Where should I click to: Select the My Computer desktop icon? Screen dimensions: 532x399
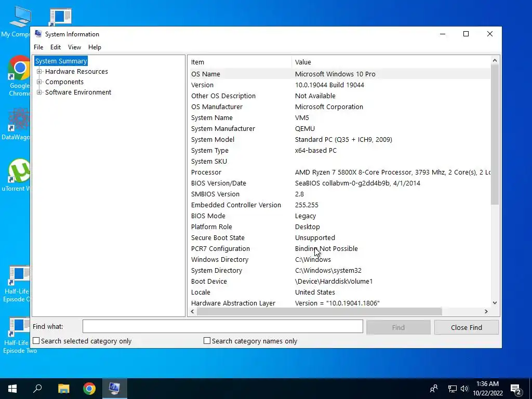point(16,21)
